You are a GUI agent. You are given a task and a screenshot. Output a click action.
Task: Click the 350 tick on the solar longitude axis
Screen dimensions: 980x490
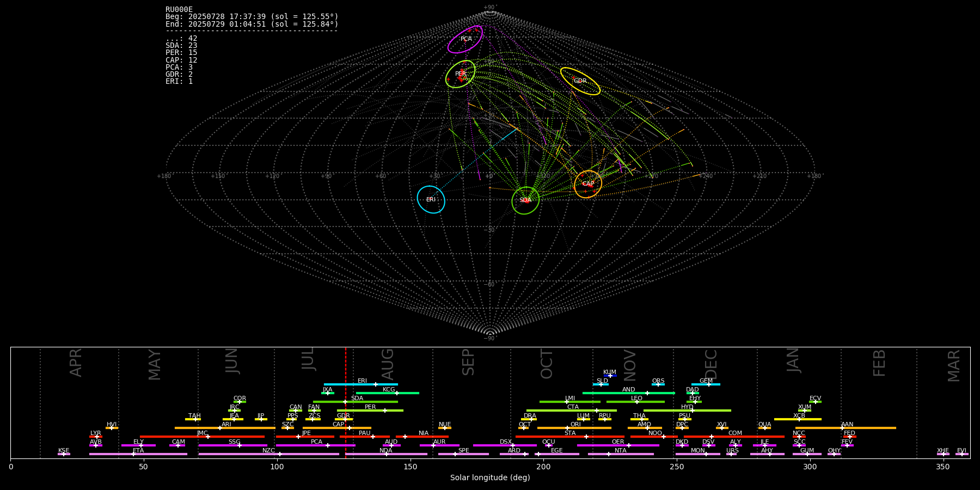click(x=944, y=467)
